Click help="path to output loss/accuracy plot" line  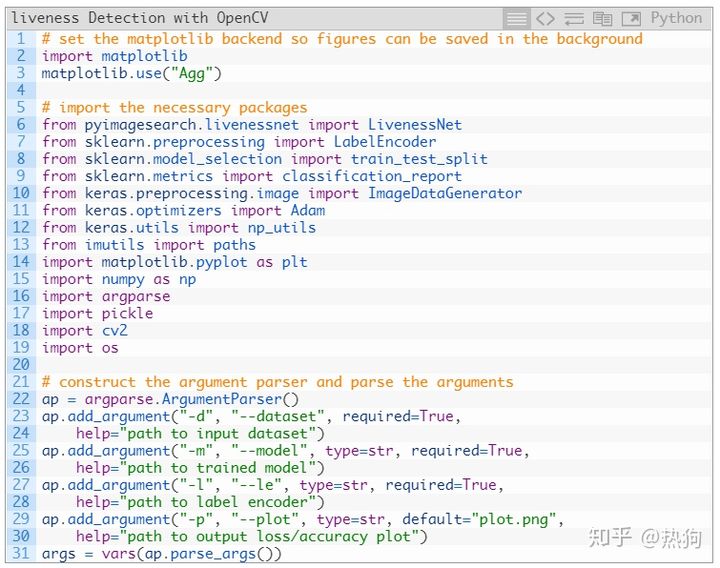click(252, 537)
